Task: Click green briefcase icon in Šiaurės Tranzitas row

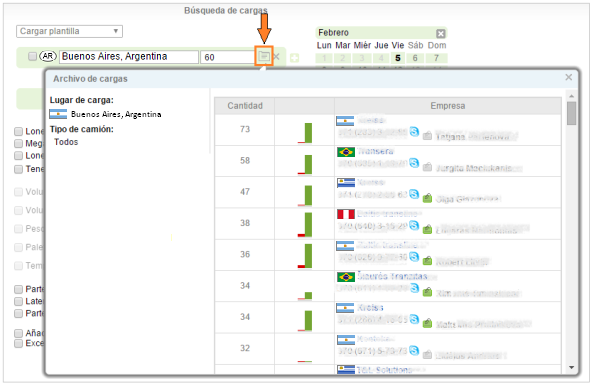Action: click(427, 292)
